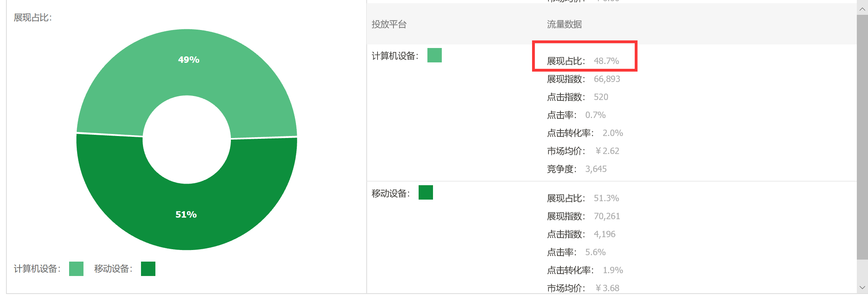
Task: Click the 竞争度 3,645 entry
Action: point(577,169)
